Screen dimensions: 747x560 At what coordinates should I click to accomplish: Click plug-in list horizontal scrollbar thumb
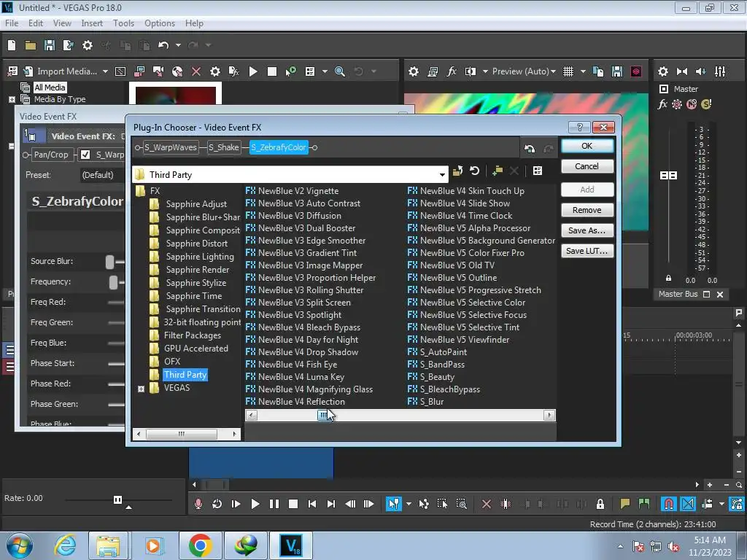coord(323,415)
